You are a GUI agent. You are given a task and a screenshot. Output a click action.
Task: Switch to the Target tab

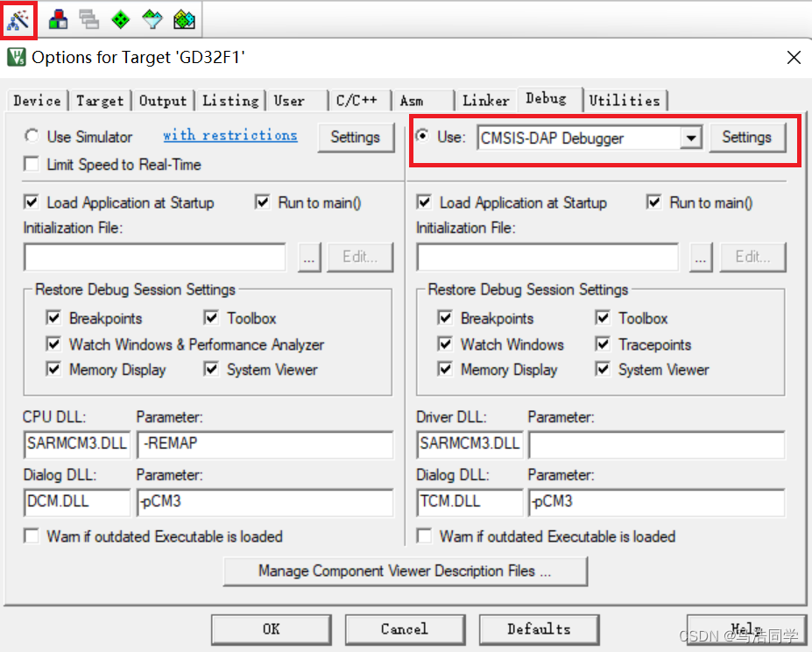[100, 101]
